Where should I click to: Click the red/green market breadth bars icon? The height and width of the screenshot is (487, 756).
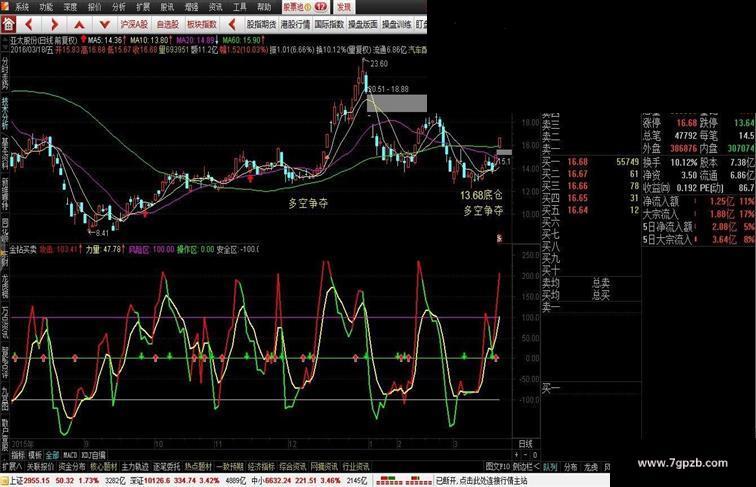point(404,481)
